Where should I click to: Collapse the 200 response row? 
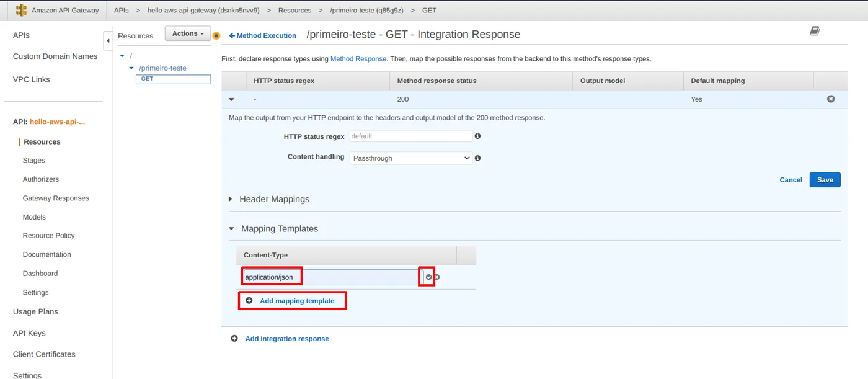231,99
